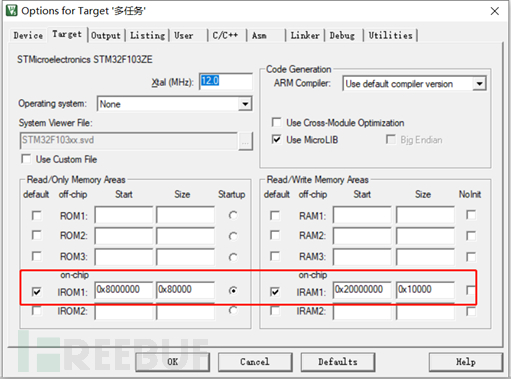Select the IROM2 Startup radio button
Screen dimensions: 511x379
coord(233,311)
